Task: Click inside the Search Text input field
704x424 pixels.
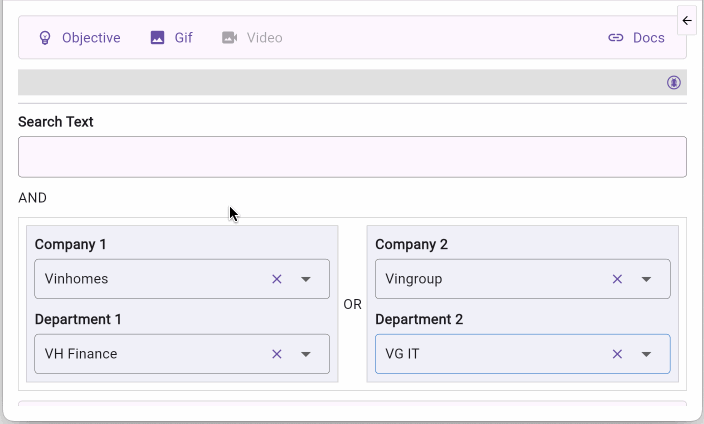Action: point(352,157)
